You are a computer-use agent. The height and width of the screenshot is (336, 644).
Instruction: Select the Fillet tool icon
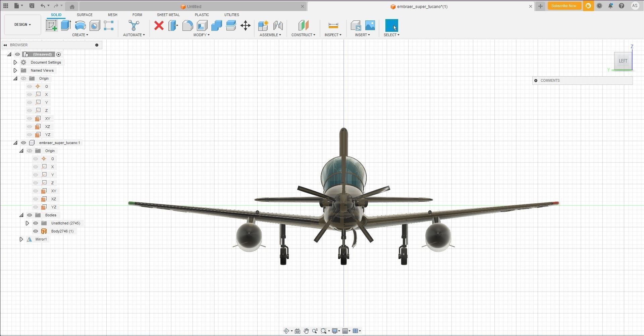(x=187, y=25)
